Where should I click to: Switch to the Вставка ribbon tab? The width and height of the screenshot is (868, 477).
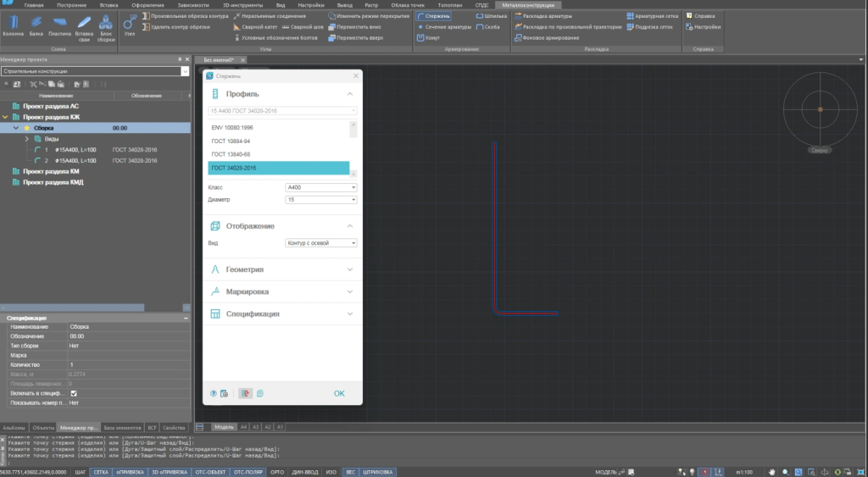click(109, 5)
